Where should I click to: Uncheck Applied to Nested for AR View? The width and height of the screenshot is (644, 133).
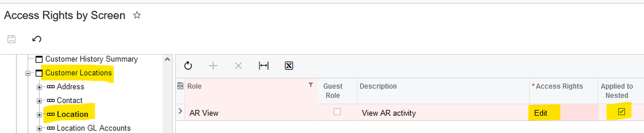coord(621,112)
